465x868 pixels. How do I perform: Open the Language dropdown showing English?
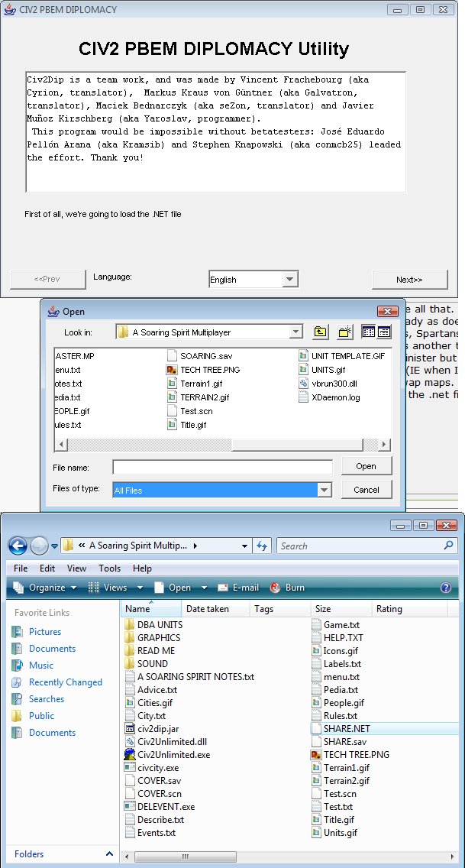click(x=289, y=280)
